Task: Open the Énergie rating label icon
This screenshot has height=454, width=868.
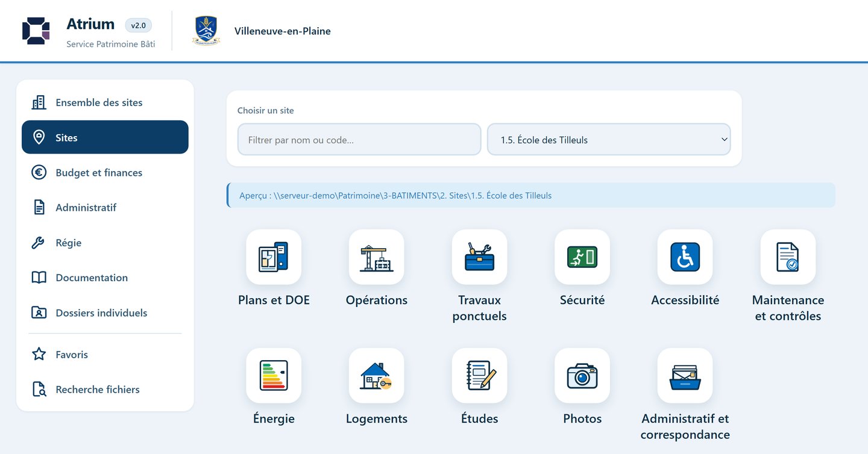Action: [274, 376]
